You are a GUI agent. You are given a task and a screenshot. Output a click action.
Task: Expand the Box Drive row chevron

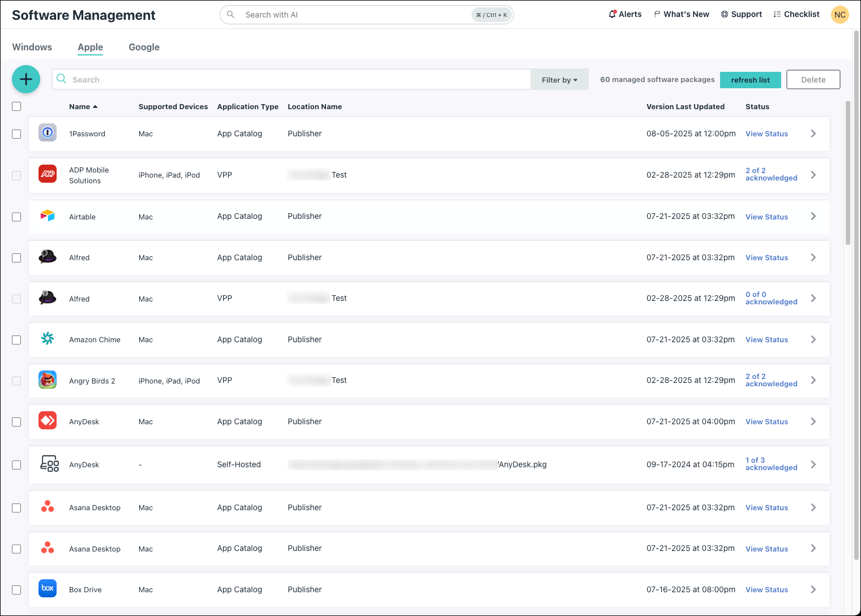[813, 589]
